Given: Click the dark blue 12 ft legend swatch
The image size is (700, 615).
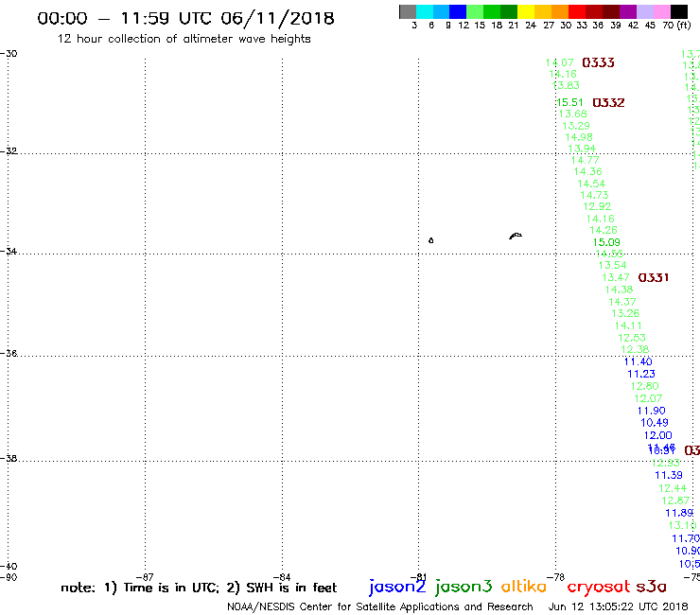Looking at the screenshot, I should click(x=458, y=11).
